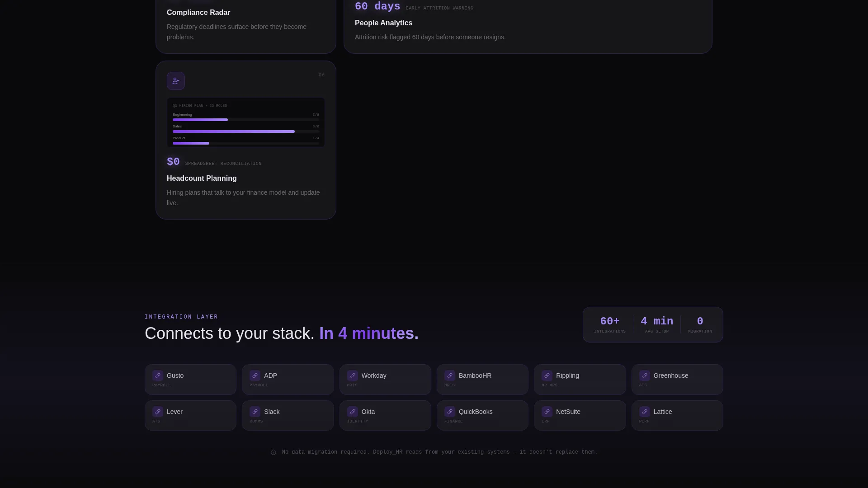Screen dimensions: 868x488
Task: Click the People Analytics card title
Action: (383, 23)
